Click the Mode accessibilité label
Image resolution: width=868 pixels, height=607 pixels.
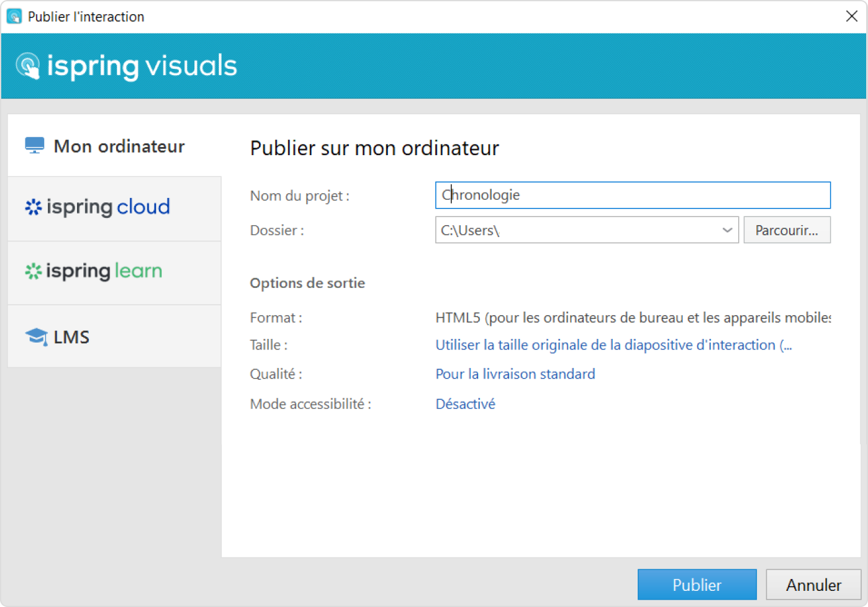pyautogui.click(x=310, y=404)
